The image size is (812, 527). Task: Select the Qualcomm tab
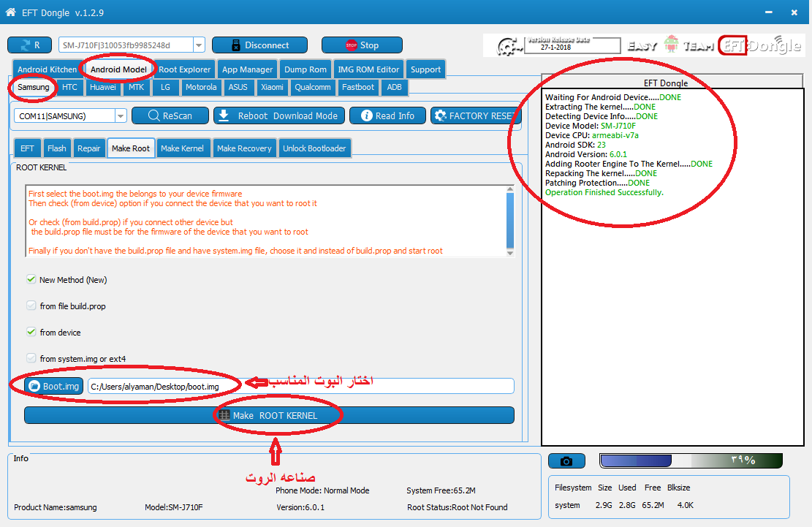(312, 87)
